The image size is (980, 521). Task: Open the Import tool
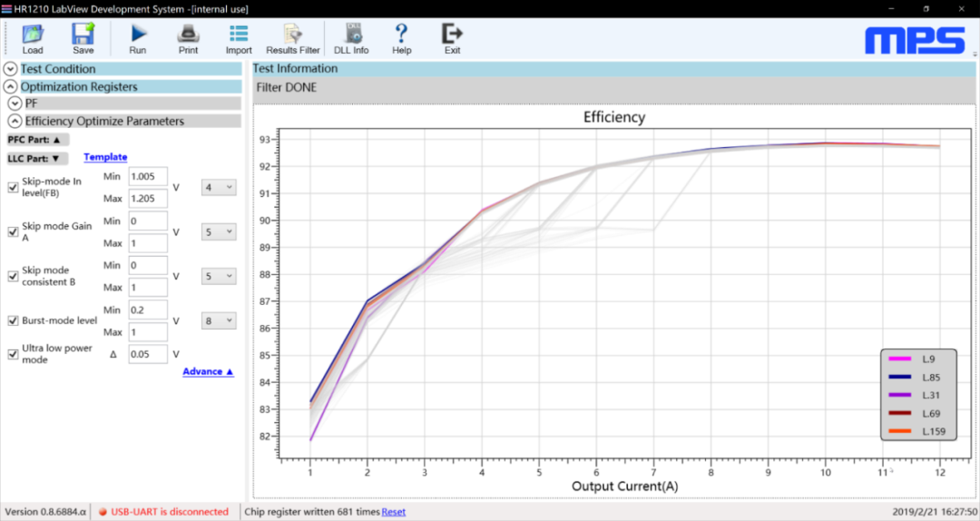tap(239, 34)
